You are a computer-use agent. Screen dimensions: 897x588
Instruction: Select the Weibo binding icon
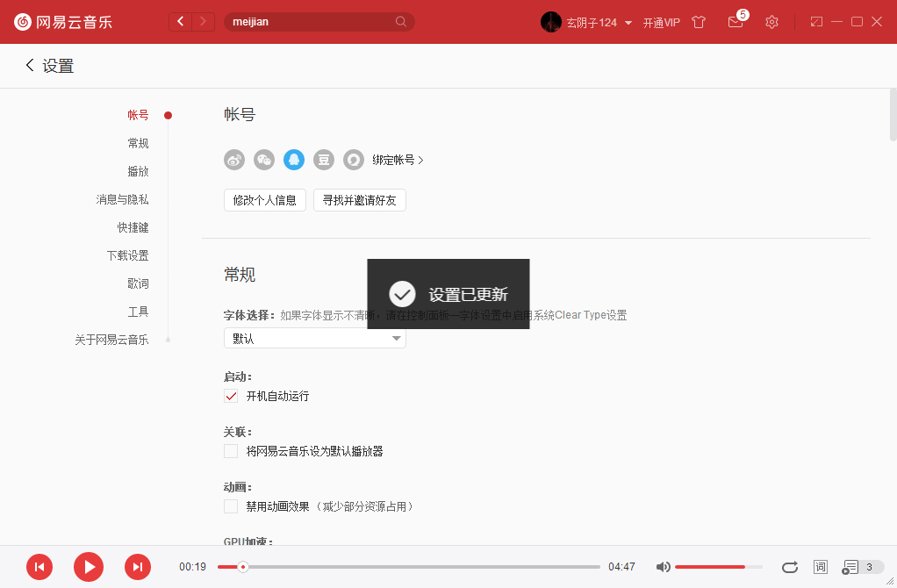[x=233, y=160]
